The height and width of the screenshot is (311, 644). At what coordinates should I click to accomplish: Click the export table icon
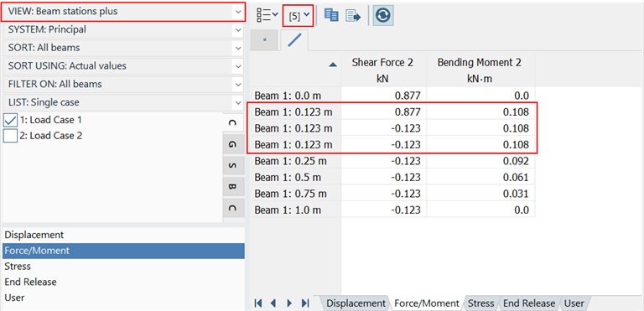pyautogui.click(x=353, y=16)
